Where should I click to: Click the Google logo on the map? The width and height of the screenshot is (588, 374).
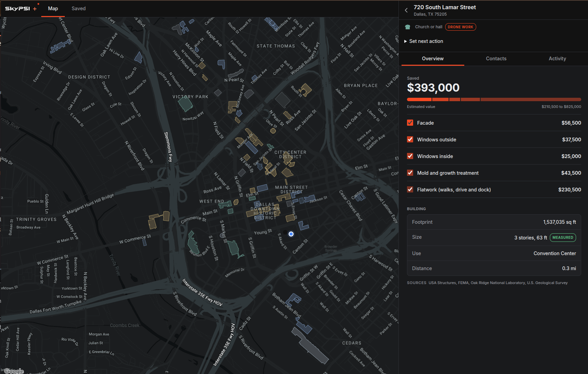14,371
